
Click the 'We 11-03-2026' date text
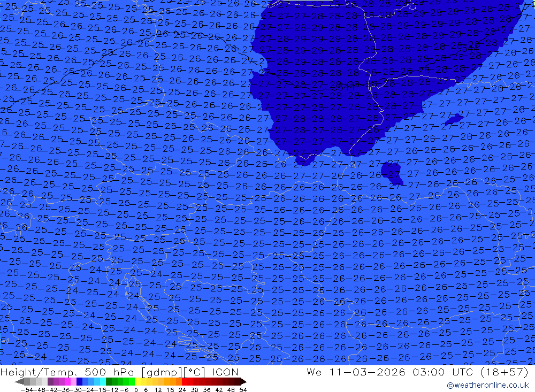click(356, 372)
